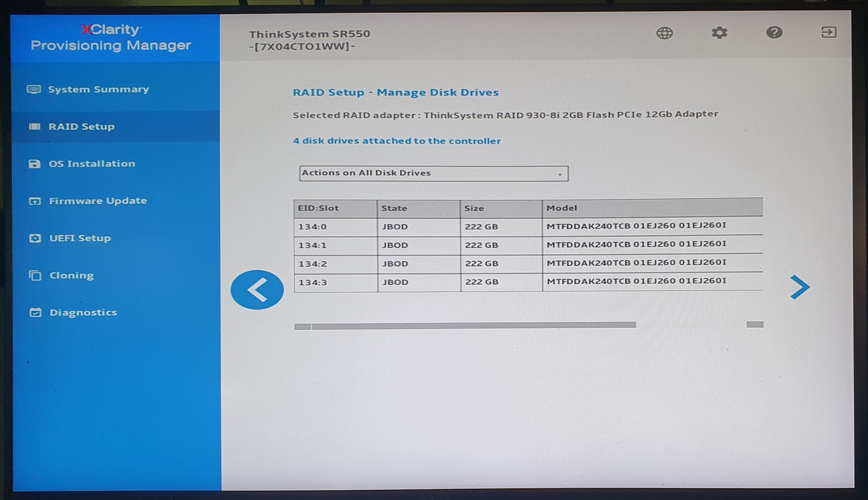Screen dimensions: 868x500
Task: Click JBOD state of drive 134:0
Action: click(395, 227)
